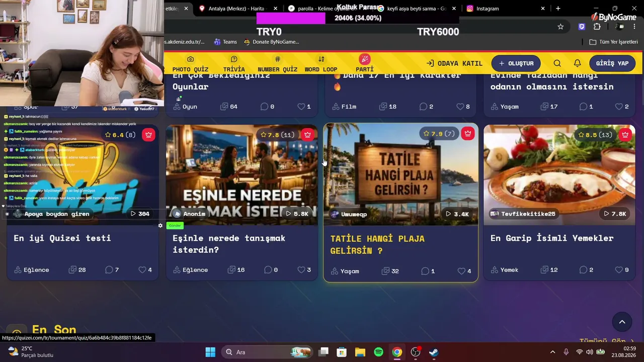Open the Yaşam category of Tatile hangi plaja
The image size is (644, 362).
click(x=345, y=271)
